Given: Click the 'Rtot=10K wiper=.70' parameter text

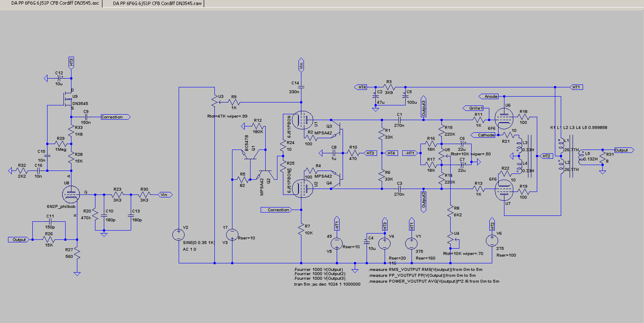Looking at the screenshot, I should coord(464,253).
